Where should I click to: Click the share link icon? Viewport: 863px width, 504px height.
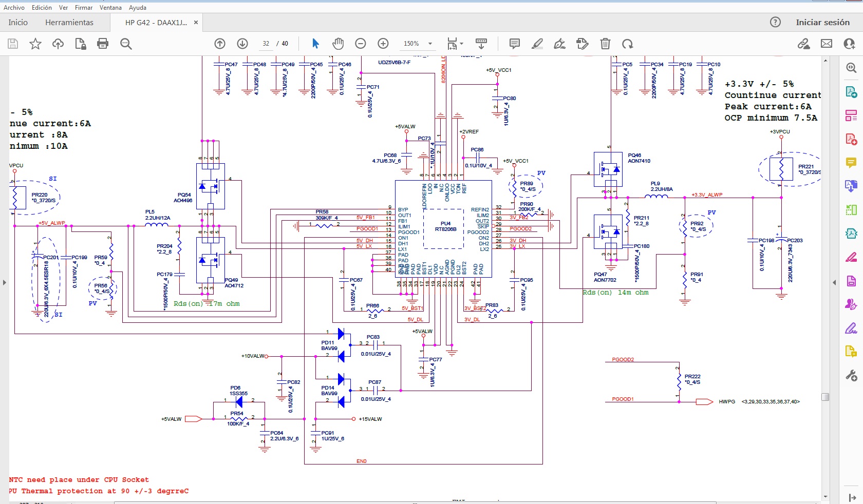point(804,44)
